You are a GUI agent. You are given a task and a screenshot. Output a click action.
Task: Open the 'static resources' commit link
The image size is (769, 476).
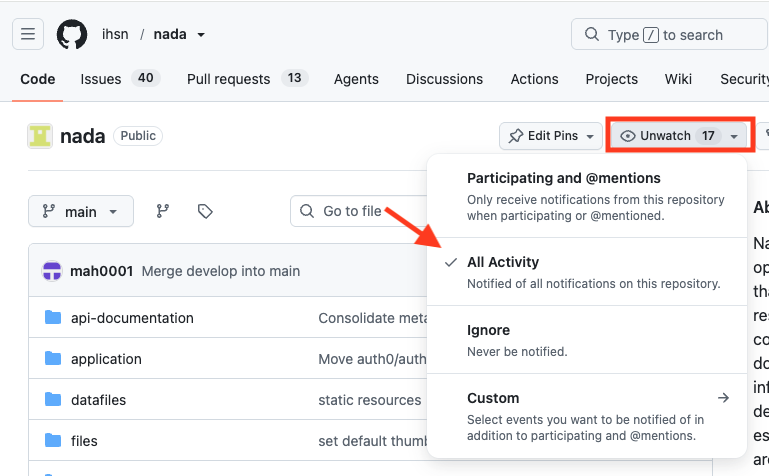point(370,400)
